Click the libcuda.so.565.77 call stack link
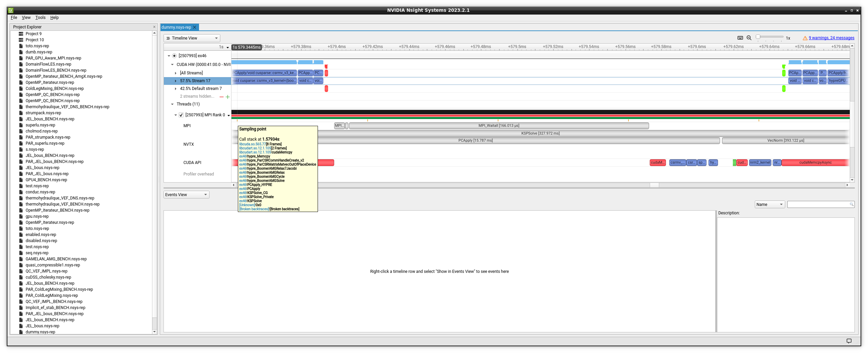Viewport: 868px width, 353px height. tap(252, 144)
